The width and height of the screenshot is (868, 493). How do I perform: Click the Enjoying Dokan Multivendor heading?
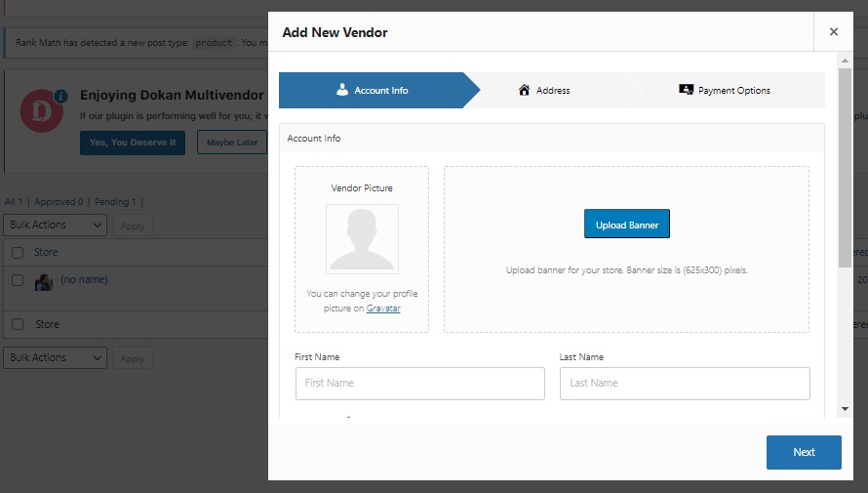tap(173, 96)
